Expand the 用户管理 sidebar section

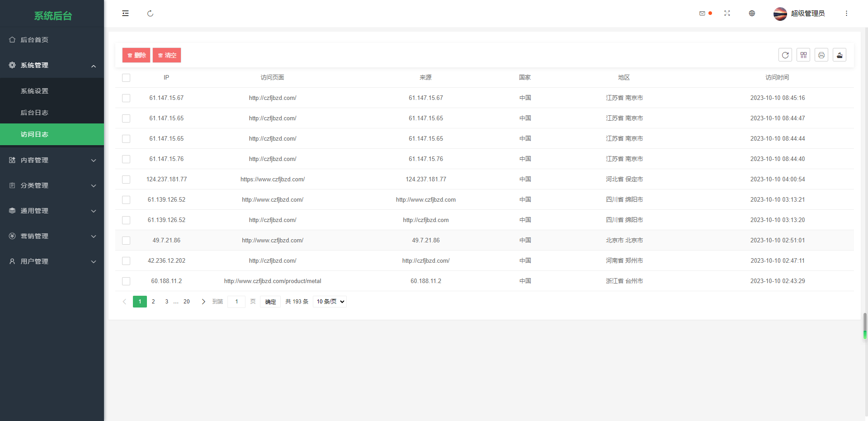coord(52,261)
